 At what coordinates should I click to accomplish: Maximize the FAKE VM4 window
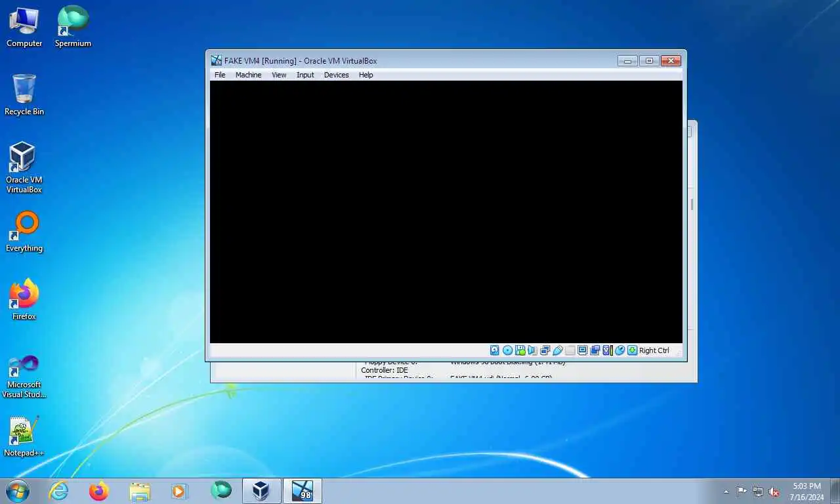pos(649,60)
